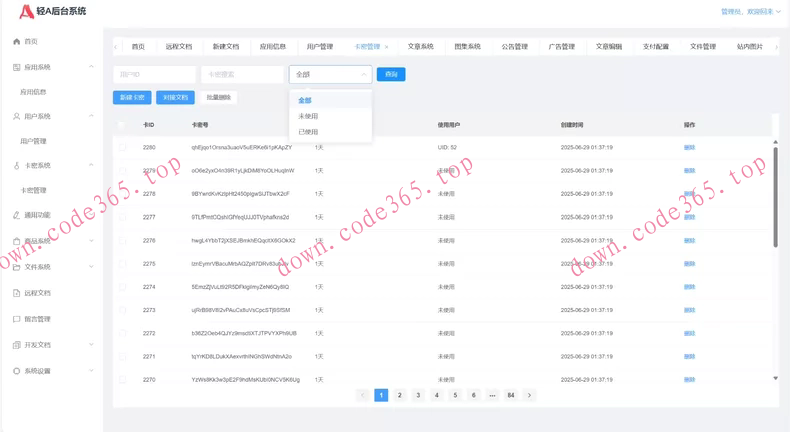Screen dimensions: 790x432
Task: Switch to the 文章系统 tab
Action: click(421, 47)
